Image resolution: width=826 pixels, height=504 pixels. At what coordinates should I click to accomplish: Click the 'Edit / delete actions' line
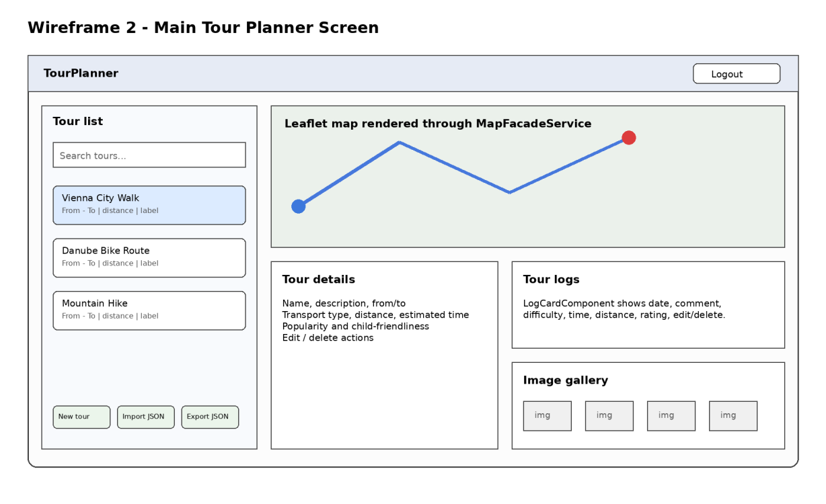[x=328, y=338]
